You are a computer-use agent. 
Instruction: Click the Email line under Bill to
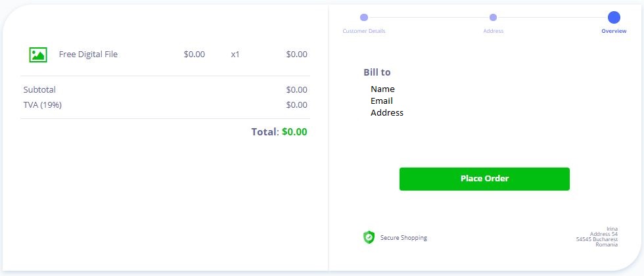[x=382, y=101]
